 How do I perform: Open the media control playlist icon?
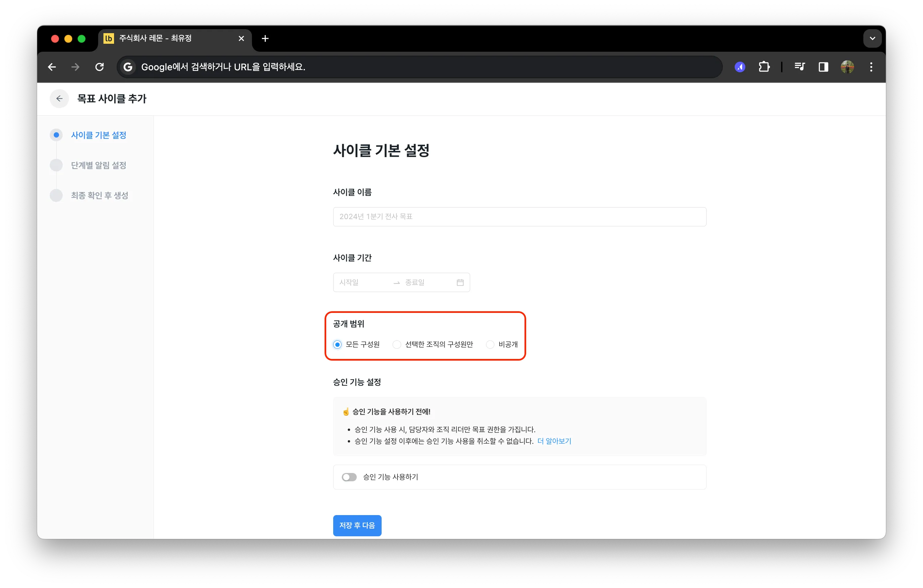click(x=800, y=67)
